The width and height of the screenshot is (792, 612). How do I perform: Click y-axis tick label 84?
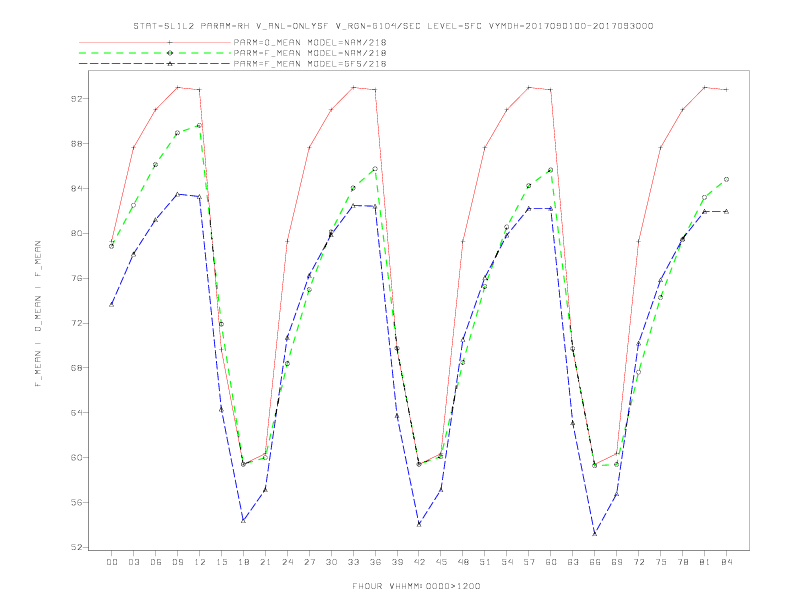(77, 188)
